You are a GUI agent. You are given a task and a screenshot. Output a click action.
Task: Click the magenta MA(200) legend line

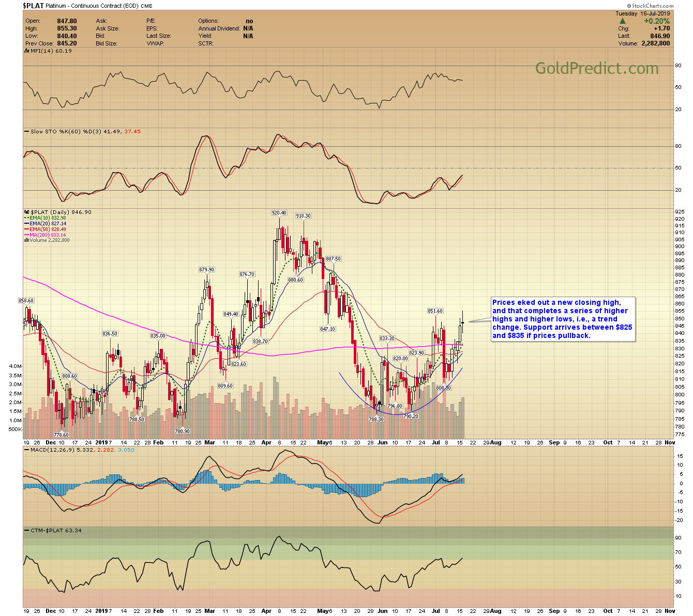click(27, 235)
